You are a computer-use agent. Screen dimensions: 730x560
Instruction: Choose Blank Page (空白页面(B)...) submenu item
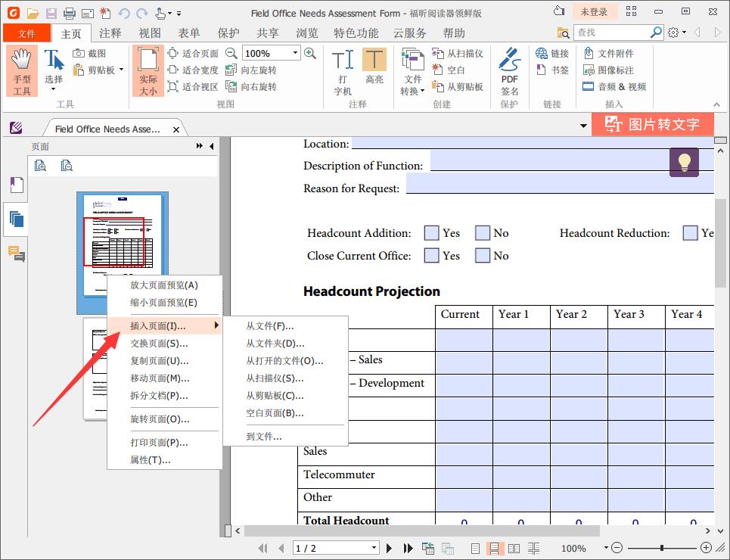click(x=286, y=412)
